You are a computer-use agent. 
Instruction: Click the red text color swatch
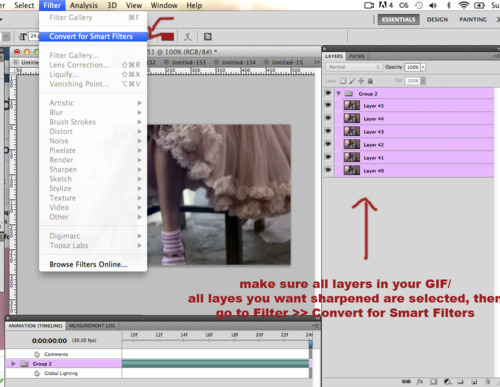pyautogui.click(x=168, y=37)
